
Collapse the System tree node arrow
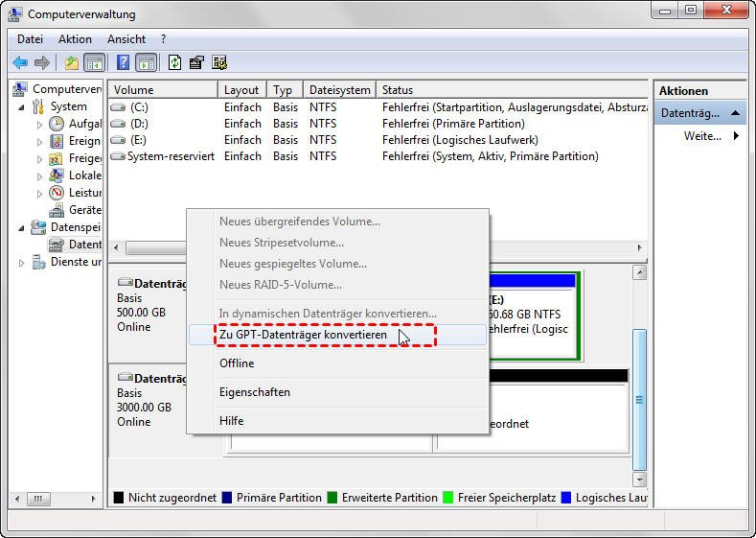21,107
